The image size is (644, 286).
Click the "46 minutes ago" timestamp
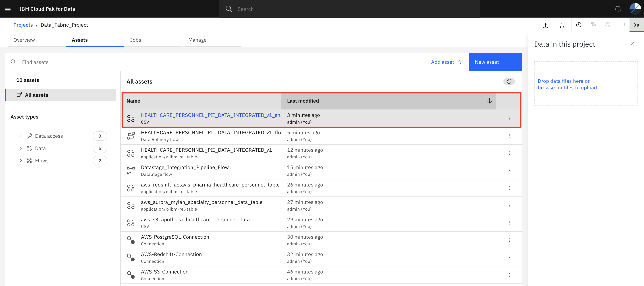coord(305,272)
